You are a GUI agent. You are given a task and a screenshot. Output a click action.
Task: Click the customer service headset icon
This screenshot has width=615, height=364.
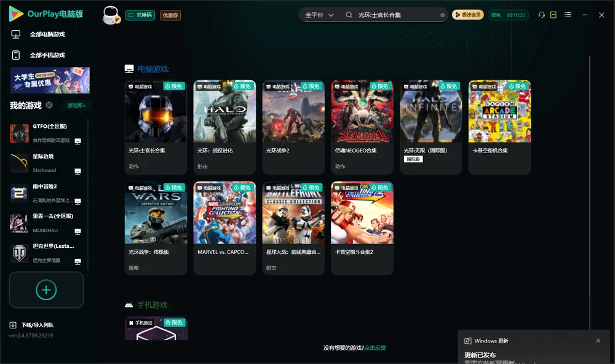pyautogui.click(x=542, y=15)
